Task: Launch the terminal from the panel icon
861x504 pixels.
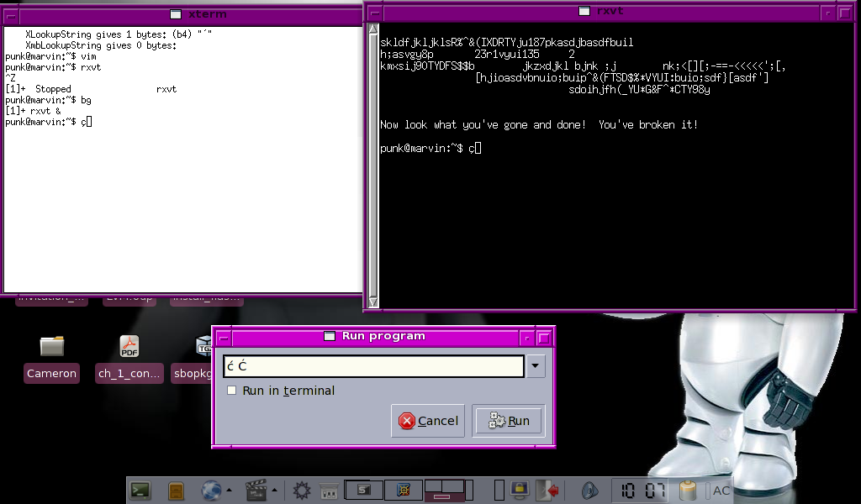Action: coord(140,490)
